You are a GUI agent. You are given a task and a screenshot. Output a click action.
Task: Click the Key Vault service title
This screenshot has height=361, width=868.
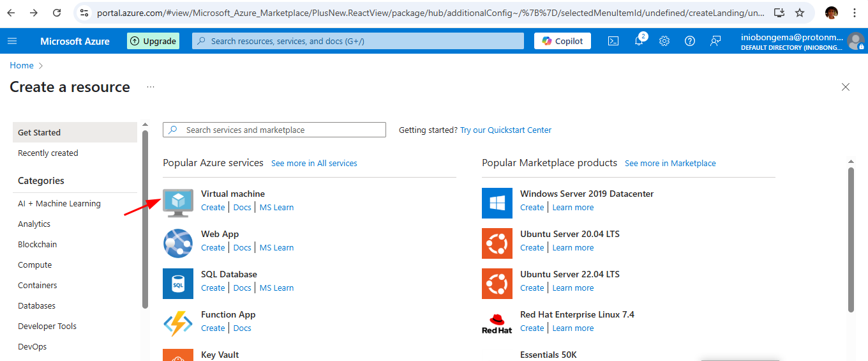pos(220,355)
